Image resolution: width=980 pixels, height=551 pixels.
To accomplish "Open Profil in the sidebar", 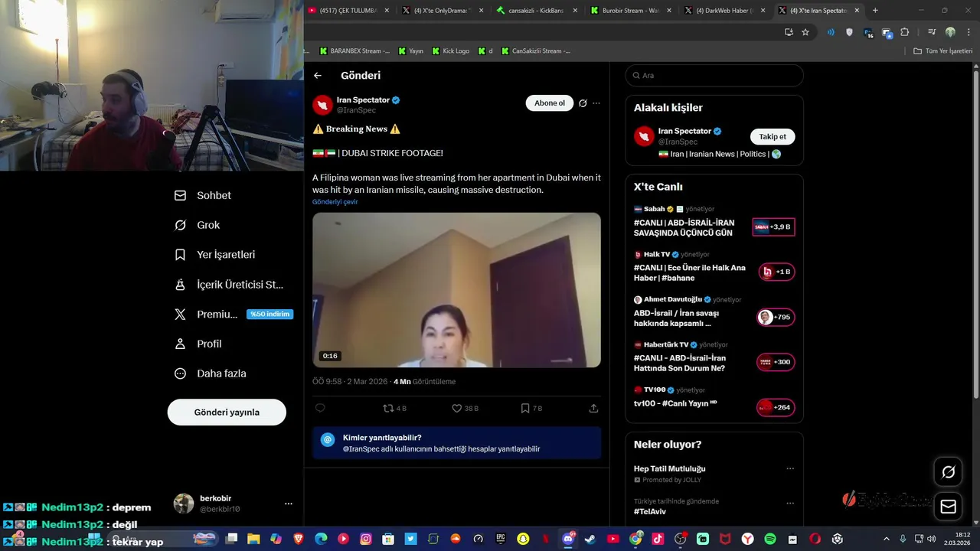I will (198, 344).
